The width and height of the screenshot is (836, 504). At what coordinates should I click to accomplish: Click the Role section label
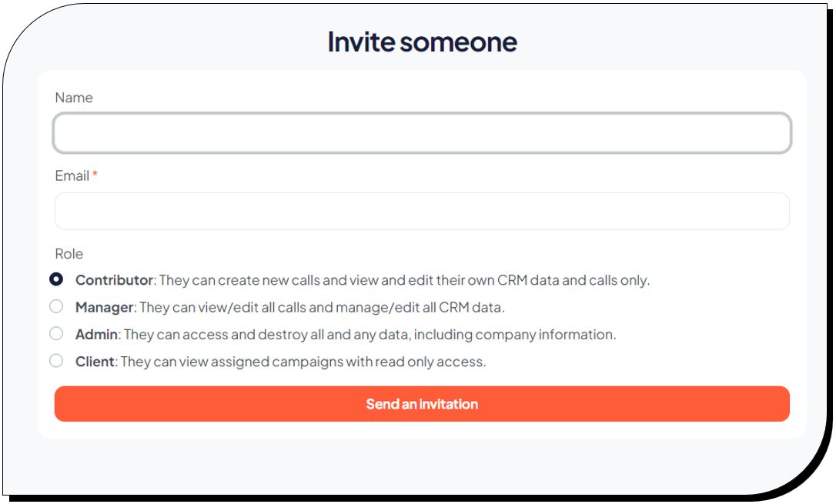click(69, 254)
